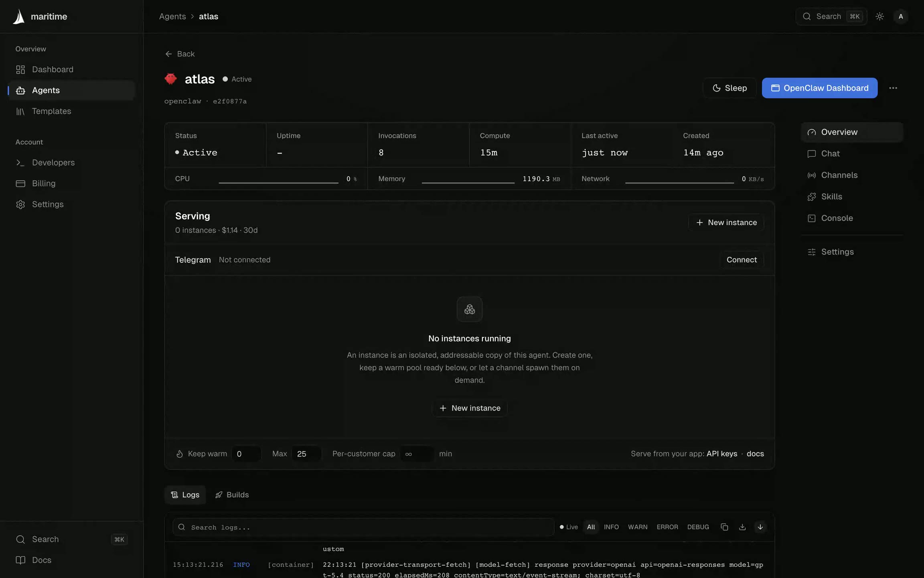Click the agent ID text e2f0877a
This screenshot has width=924, height=578.
pos(230,101)
